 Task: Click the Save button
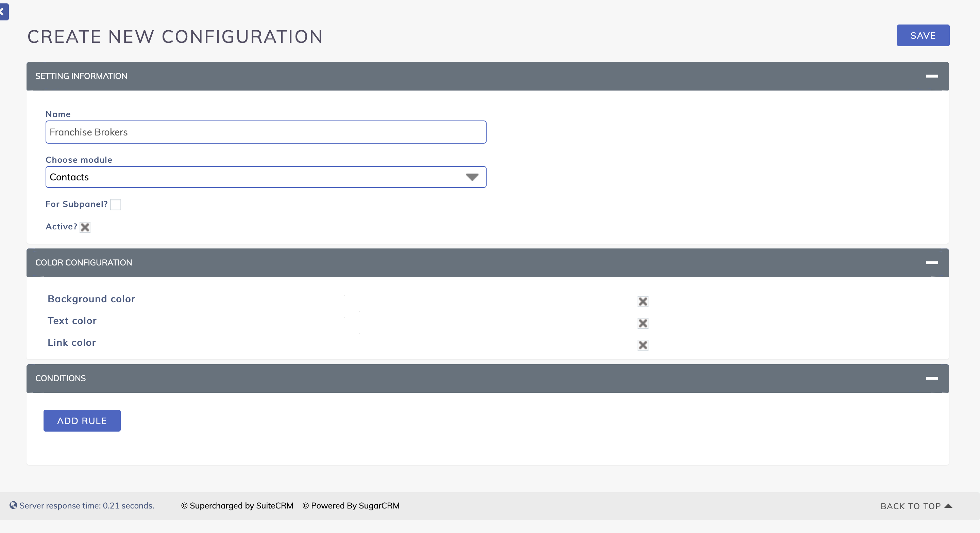pyautogui.click(x=923, y=35)
